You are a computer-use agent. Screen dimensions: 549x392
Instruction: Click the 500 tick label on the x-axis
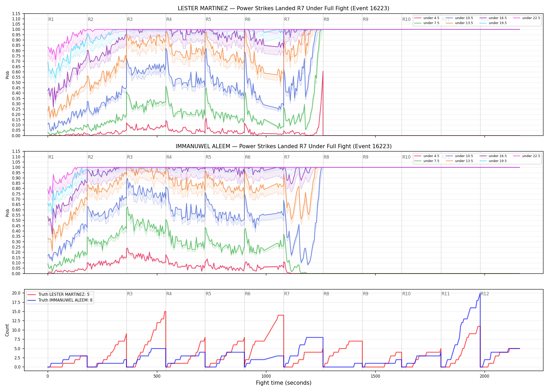[157, 376]
